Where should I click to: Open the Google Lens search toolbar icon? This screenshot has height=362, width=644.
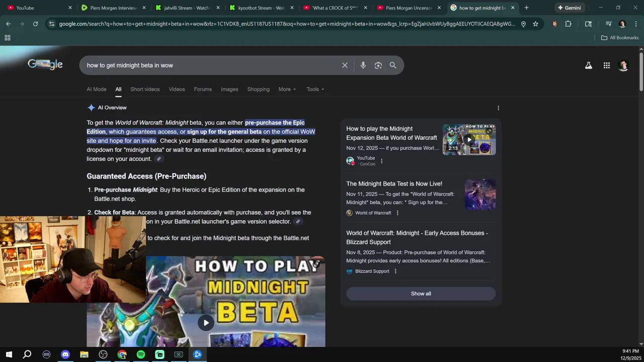pyautogui.click(x=588, y=24)
